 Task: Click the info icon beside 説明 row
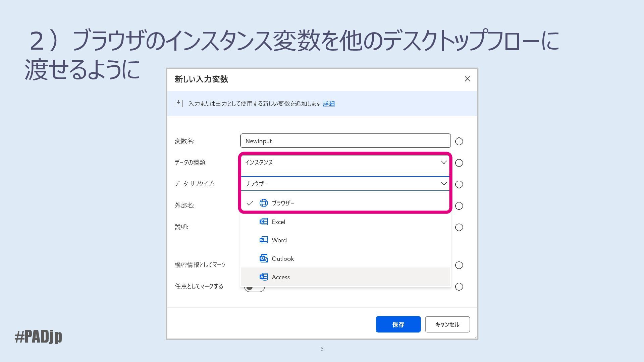click(459, 227)
